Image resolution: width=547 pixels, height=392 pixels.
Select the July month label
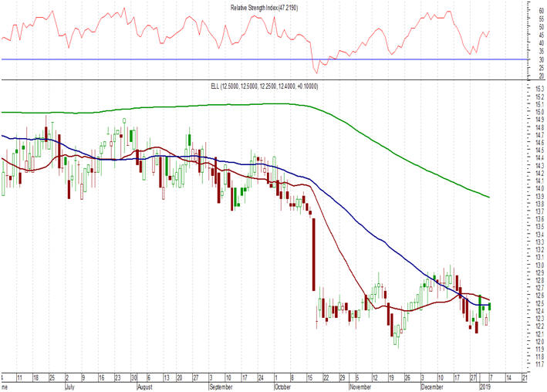[69, 387]
